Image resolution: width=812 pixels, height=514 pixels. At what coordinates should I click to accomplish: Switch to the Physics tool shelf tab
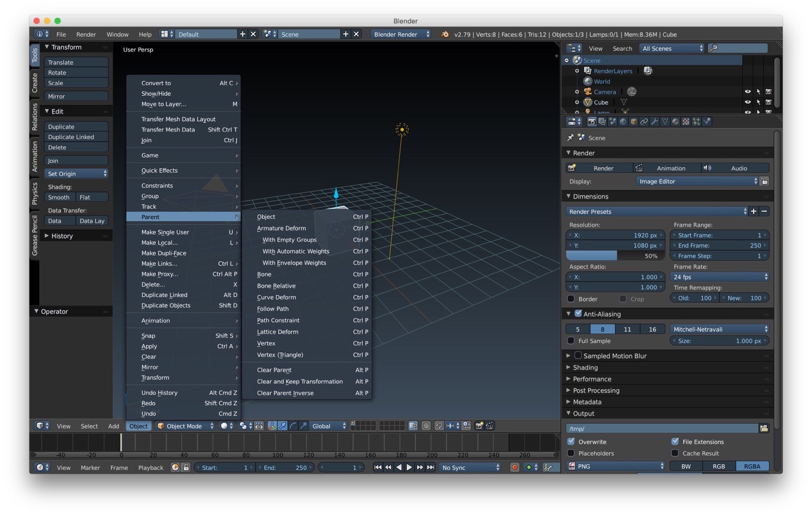pos(35,193)
